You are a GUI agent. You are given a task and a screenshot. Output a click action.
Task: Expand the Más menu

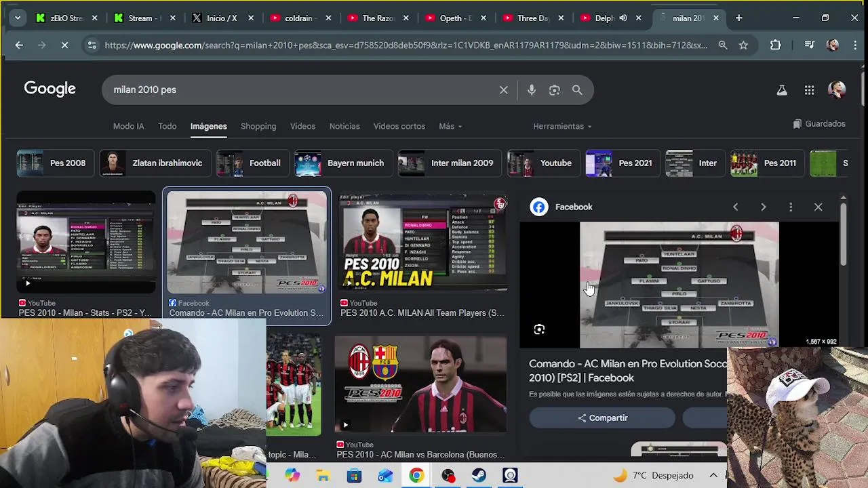450,126
